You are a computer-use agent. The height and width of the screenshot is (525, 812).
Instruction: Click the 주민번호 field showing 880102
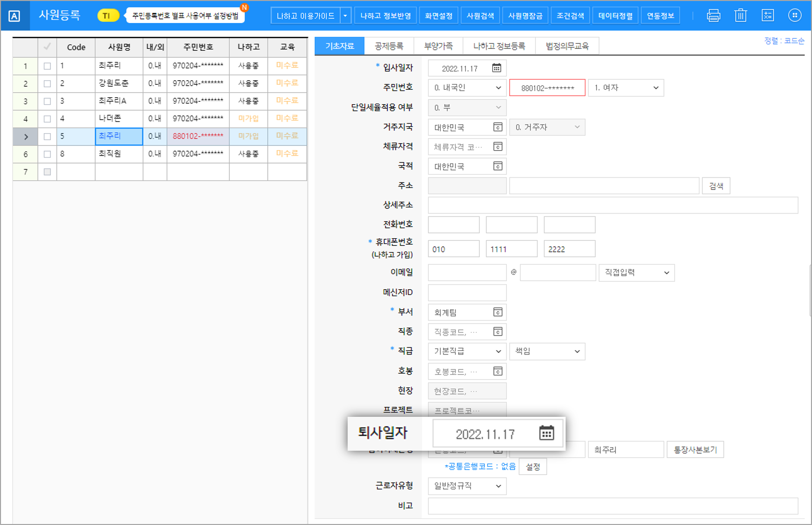[x=547, y=88]
